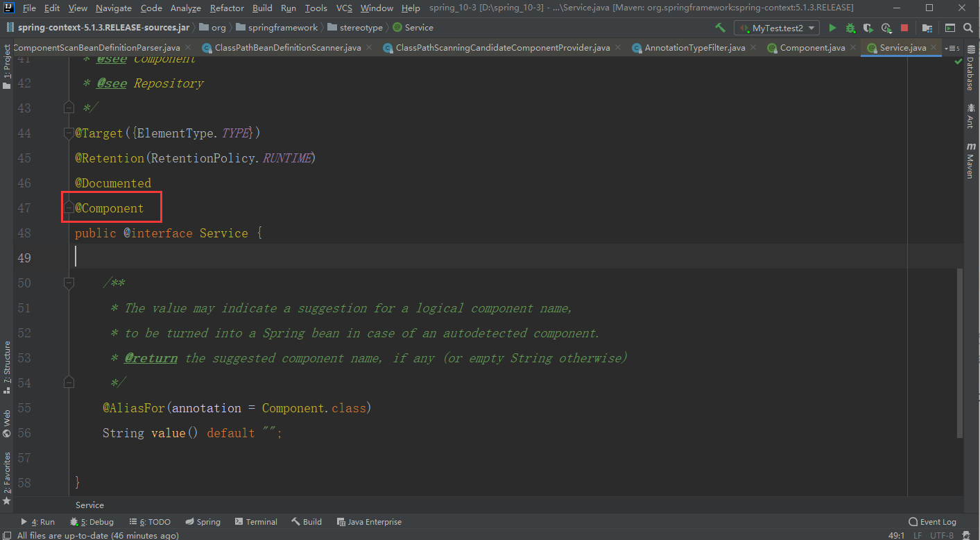Screen dimensions: 980x540
Task: Click the stereotype breadcrumb folder
Action: click(x=354, y=28)
